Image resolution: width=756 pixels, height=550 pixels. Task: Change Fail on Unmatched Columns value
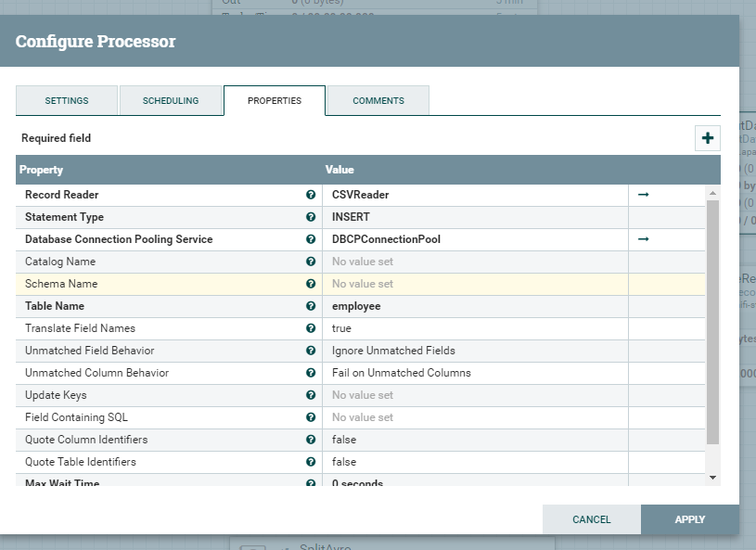(x=475, y=373)
